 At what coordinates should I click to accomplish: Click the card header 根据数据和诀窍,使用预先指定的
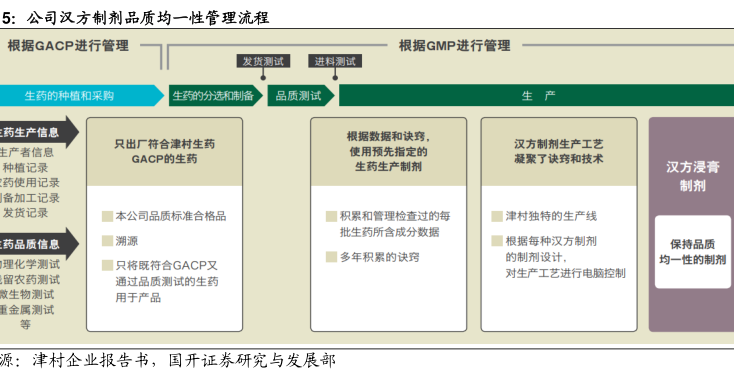389,152
